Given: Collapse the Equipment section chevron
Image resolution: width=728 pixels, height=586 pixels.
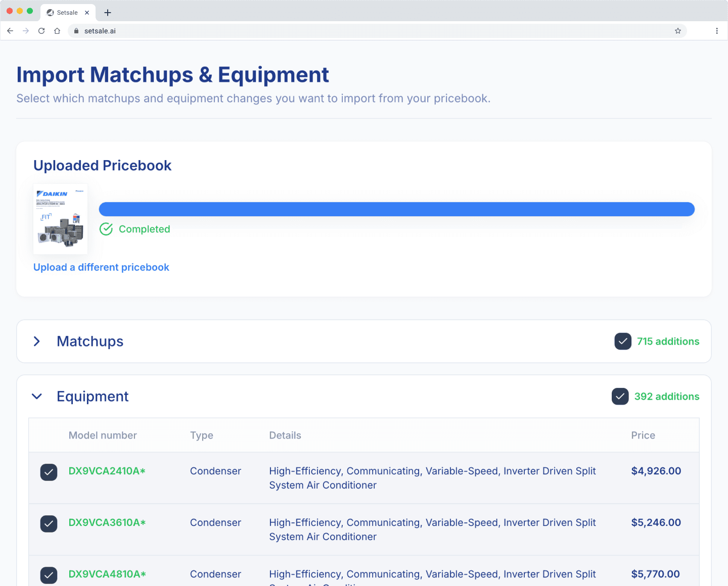Looking at the screenshot, I should click(37, 397).
